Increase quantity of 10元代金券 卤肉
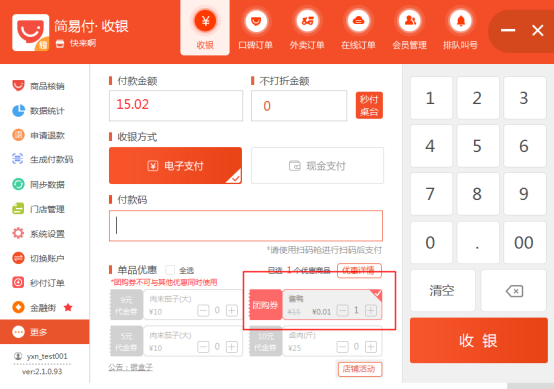The height and width of the screenshot is (389, 554). click(x=371, y=347)
